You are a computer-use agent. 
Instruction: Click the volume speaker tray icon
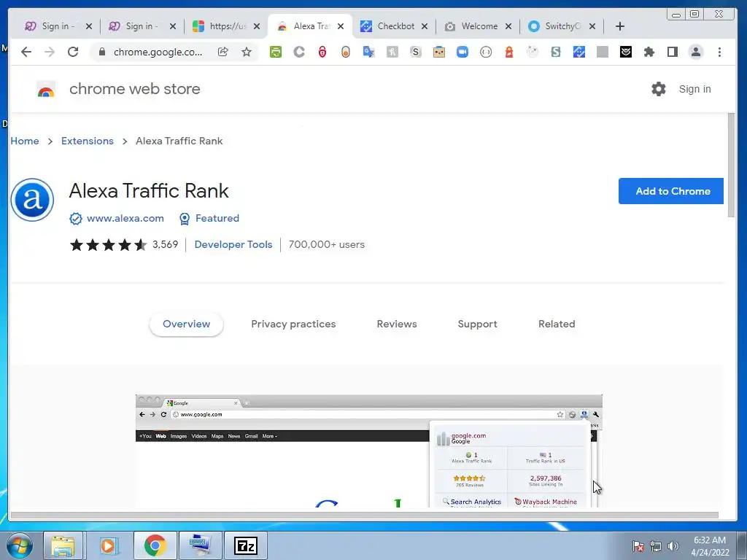673,545
